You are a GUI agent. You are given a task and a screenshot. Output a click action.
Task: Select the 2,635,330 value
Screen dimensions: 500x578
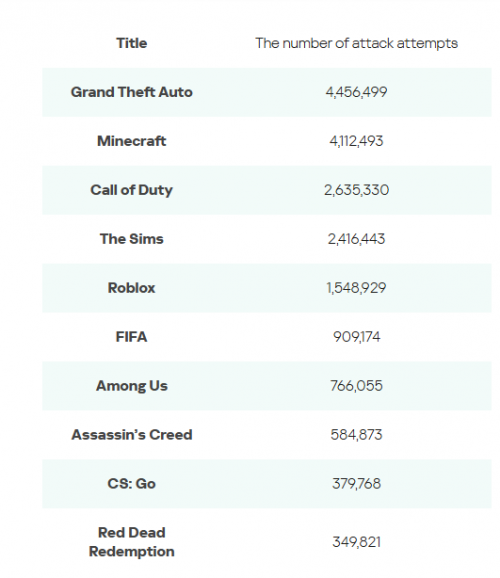point(356,190)
